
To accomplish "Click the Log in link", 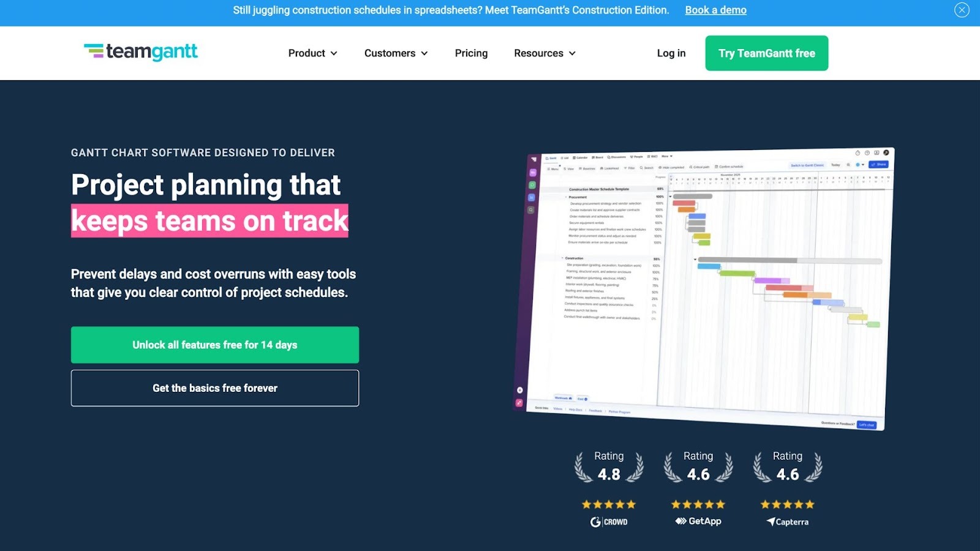I will pos(671,53).
